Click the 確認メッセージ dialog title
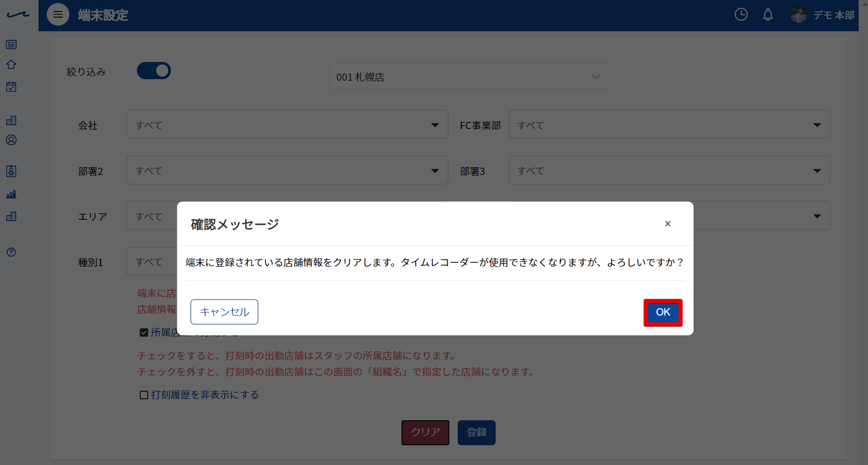Viewport: 868px width, 465px height. coord(235,224)
